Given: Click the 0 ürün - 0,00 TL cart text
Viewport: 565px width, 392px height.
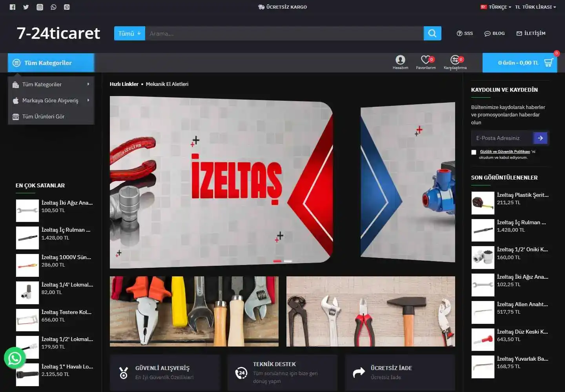Looking at the screenshot, I should click(x=518, y=63).
